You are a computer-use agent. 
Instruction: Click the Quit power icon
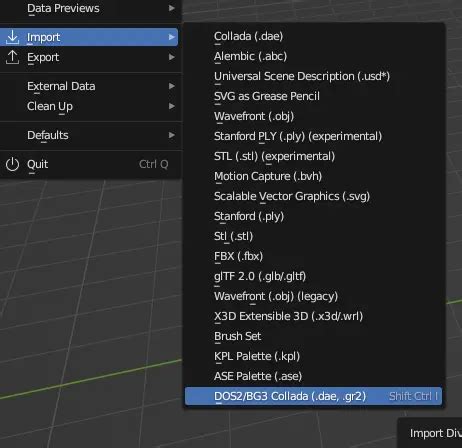tap(12, 164)
